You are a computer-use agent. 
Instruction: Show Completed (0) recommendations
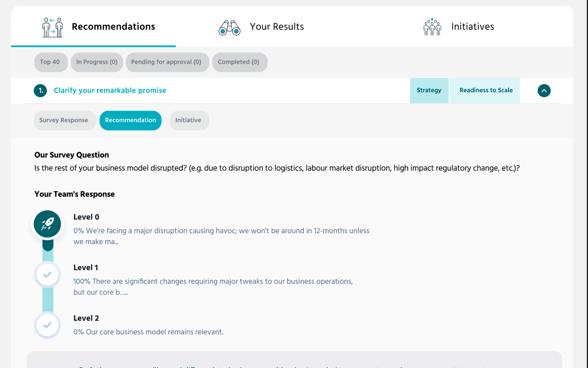click(239, 62)
